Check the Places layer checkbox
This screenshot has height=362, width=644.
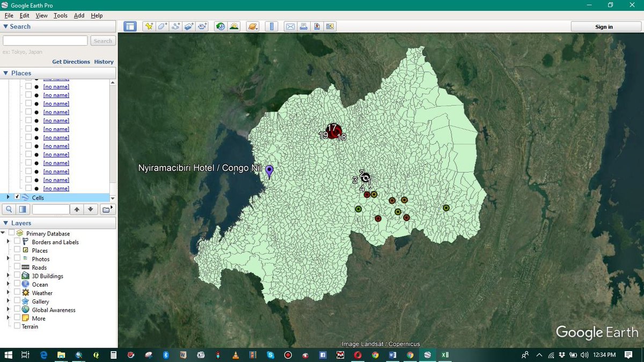tap(17, 250)
